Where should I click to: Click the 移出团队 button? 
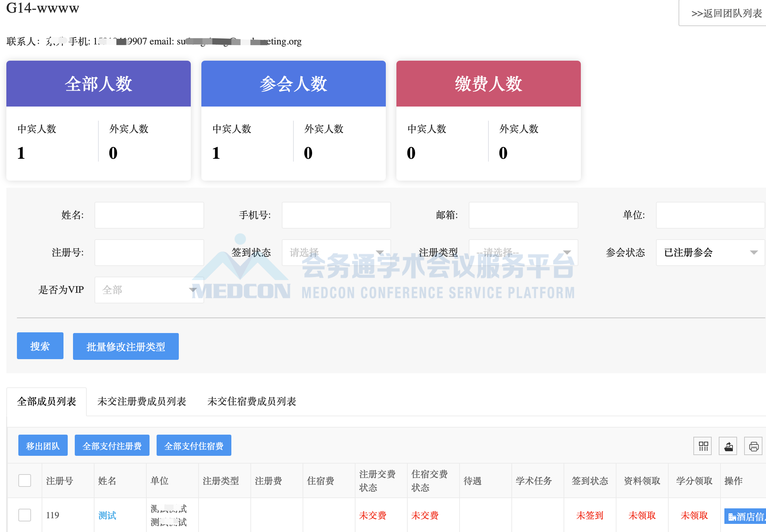pos(43,445)
